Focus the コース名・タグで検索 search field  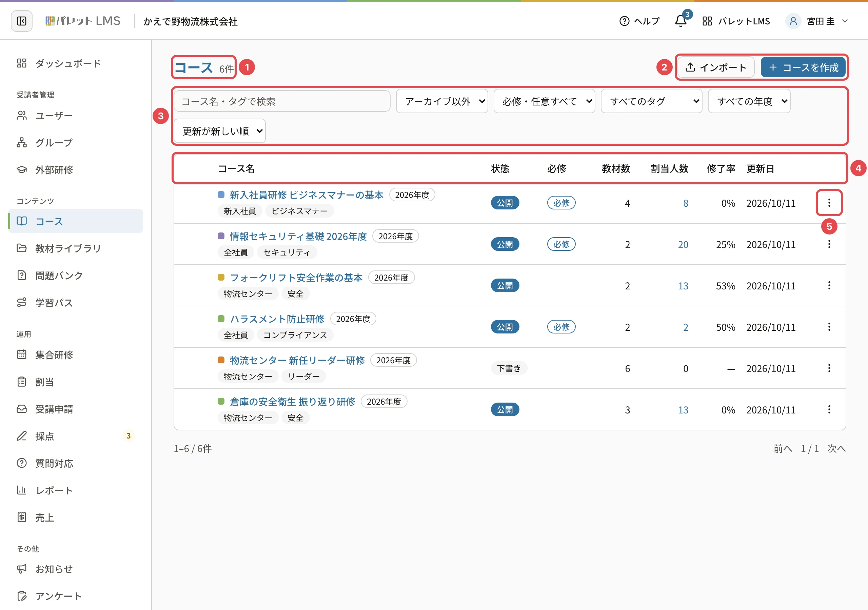pyautogui.click(x=282, y=101)
